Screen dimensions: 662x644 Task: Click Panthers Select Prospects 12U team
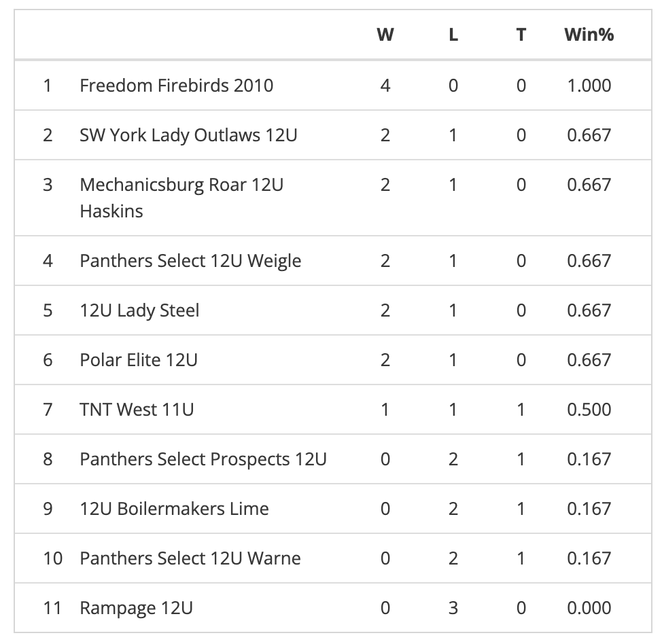click(x=203, y=459)
